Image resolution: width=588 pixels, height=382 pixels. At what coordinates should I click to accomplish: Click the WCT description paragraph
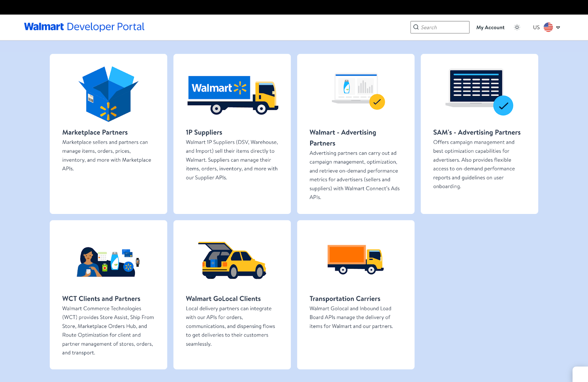[x=108, y=331]
